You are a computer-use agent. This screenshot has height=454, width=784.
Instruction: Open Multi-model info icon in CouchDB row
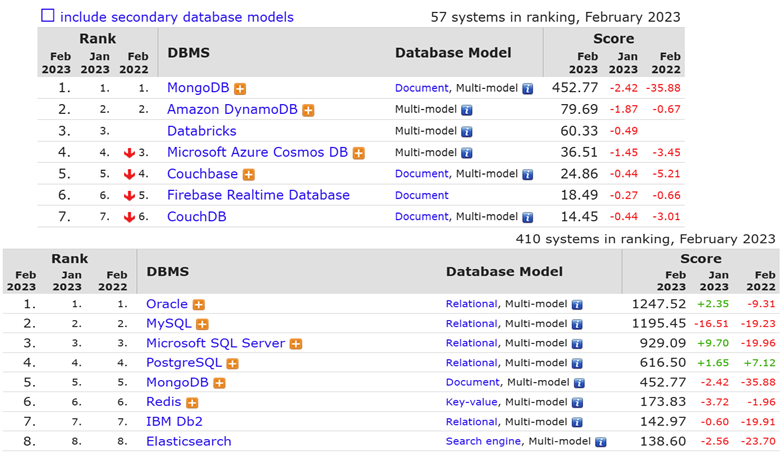pos(528,218)
